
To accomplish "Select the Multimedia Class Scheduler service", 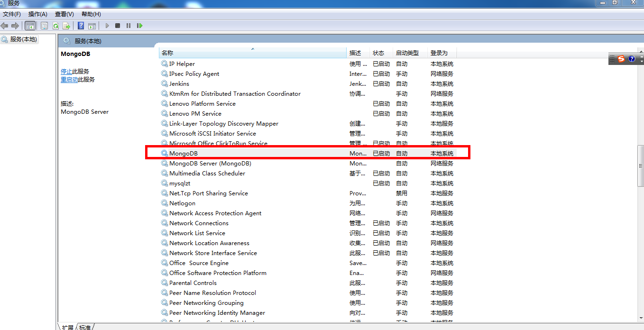I will click(307, 173).
